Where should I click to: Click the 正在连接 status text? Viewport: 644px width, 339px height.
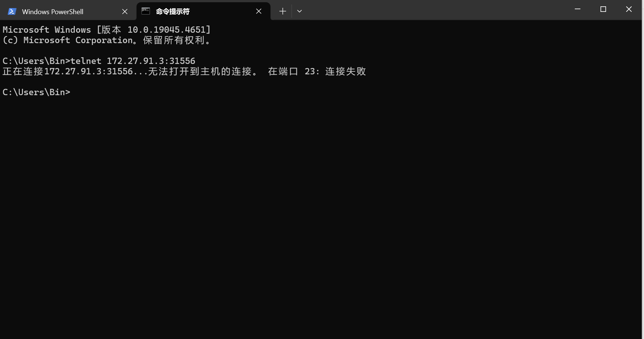23,71
